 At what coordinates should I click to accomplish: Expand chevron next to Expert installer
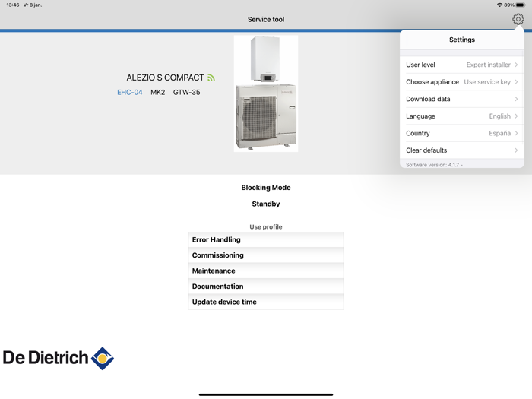(x=516, y=65)
